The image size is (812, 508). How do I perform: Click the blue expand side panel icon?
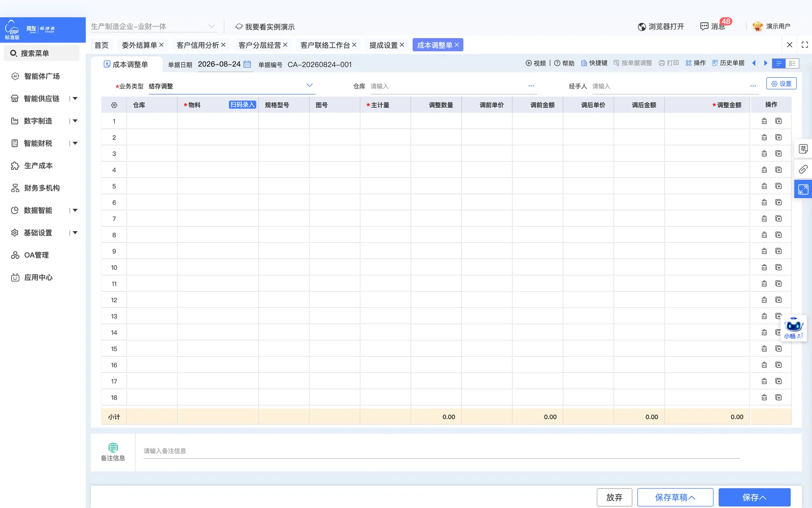coord(803,189)
